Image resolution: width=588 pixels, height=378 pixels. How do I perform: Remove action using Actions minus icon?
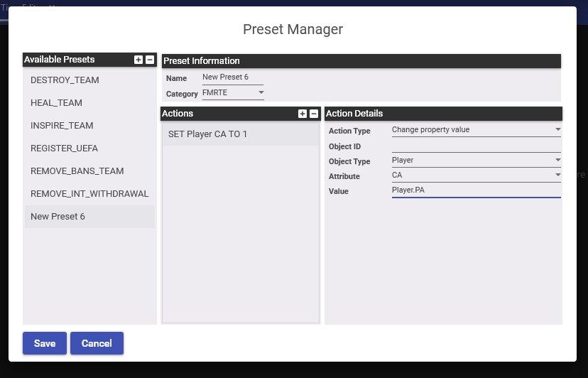(314, 114)
